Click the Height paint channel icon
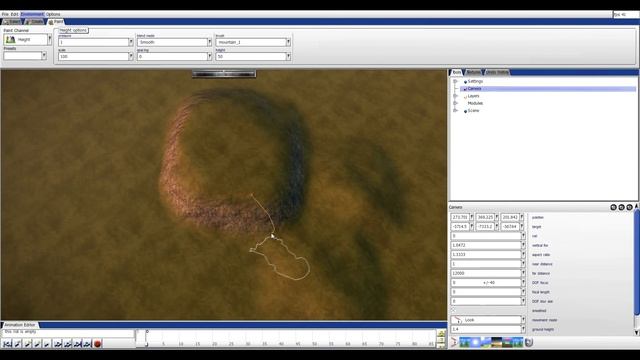Screen dimensions: 640x360 tap(11, 40)
